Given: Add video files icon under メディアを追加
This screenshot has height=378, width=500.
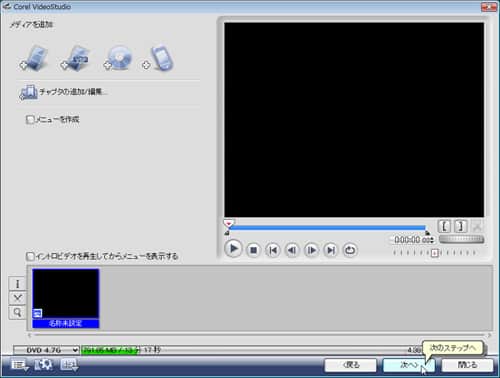Looking at the screenshot, I should click(x=34, y=59).
